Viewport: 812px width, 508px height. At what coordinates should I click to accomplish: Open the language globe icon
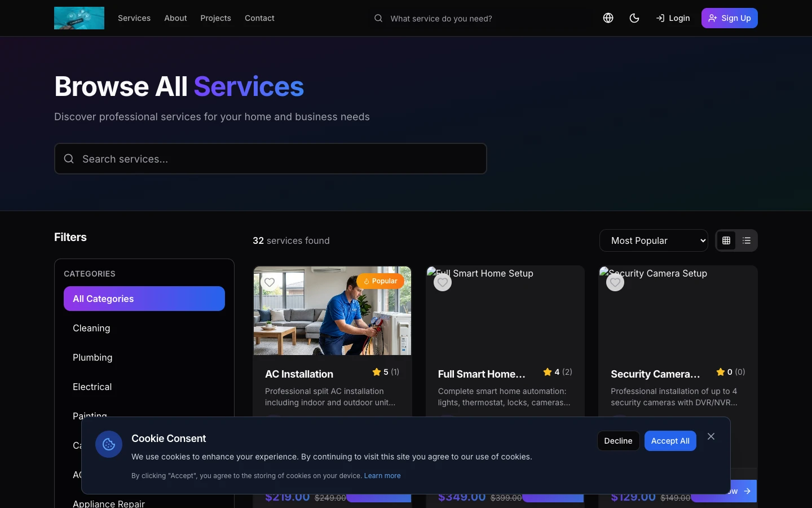pyautogui.click(x=608, y=18)
